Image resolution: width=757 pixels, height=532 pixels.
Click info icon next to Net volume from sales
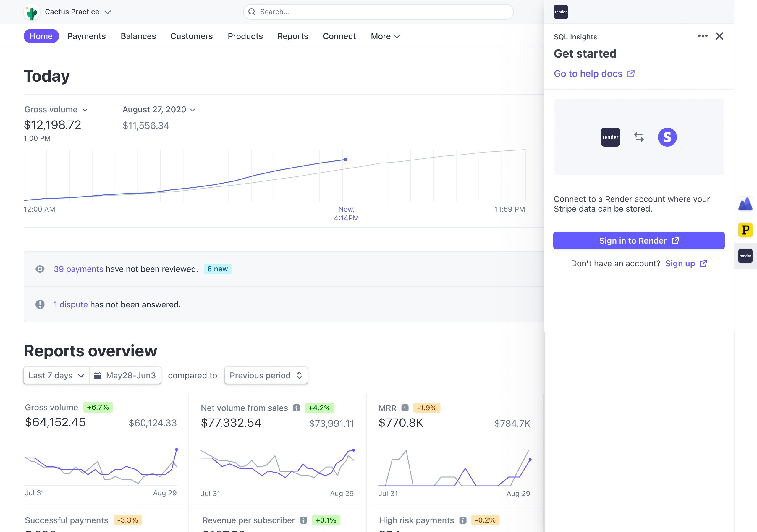pos(296,408)
